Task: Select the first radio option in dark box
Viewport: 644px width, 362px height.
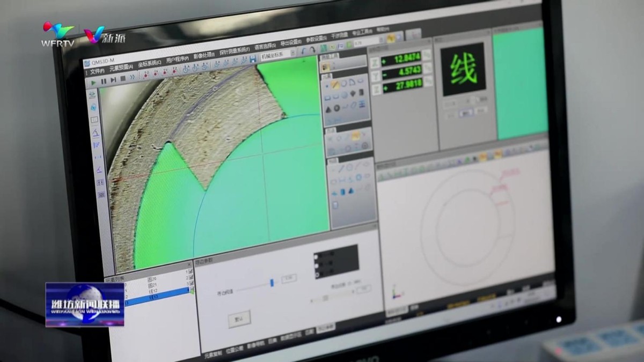Action: click(x=316, y=256)
